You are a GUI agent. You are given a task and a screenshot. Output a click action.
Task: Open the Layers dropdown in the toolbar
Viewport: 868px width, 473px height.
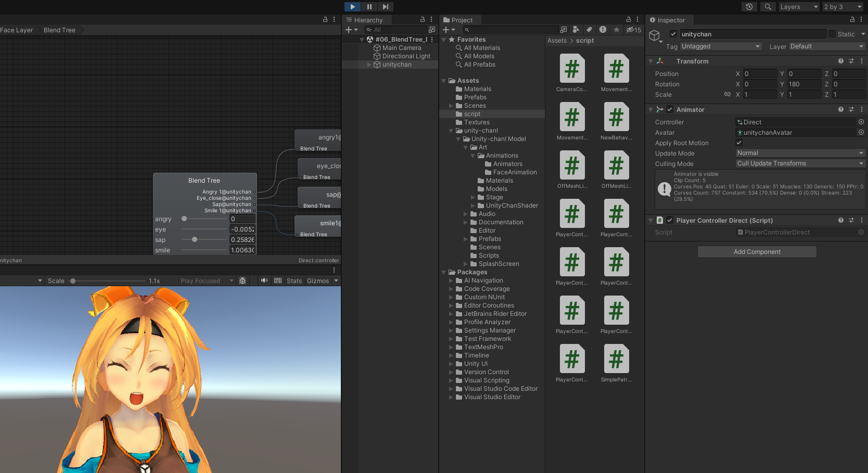pyautogui.click(x=799, y=7)
